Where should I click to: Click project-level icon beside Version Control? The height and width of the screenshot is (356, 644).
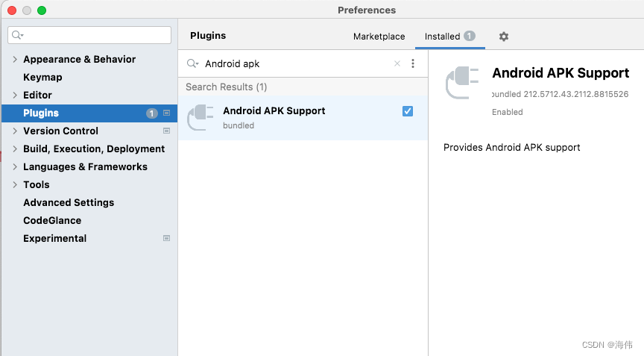166,131
